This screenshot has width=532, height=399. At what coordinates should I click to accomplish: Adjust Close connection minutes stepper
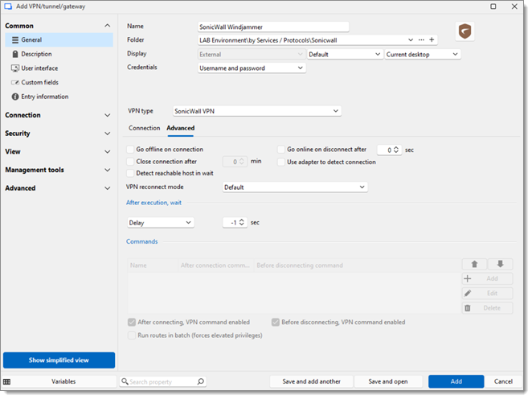[x=242, y=162]
